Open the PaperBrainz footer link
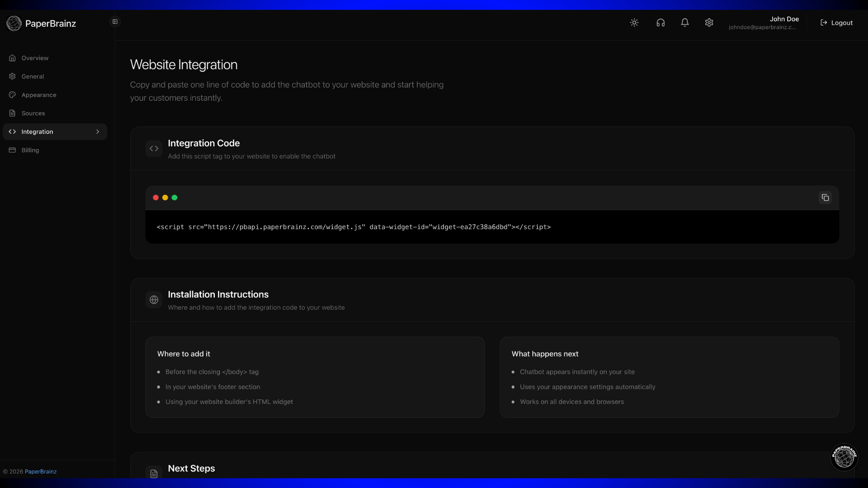 point(41,471)
